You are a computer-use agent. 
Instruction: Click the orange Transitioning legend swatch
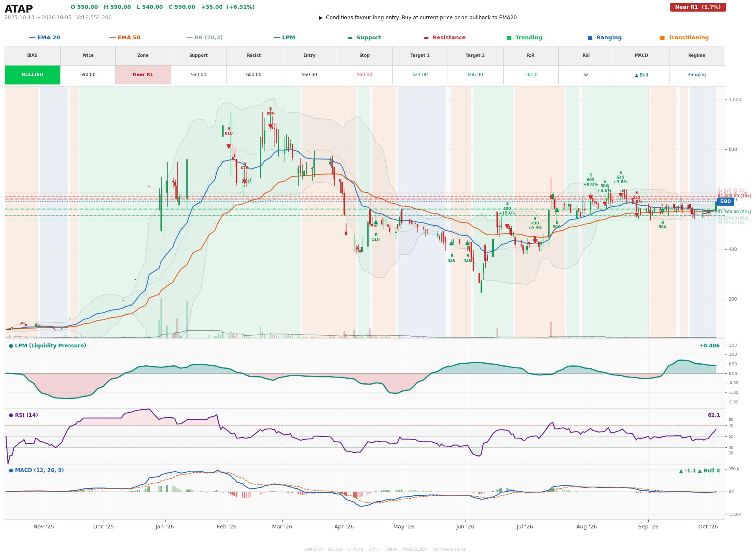(x=662, y=38)
